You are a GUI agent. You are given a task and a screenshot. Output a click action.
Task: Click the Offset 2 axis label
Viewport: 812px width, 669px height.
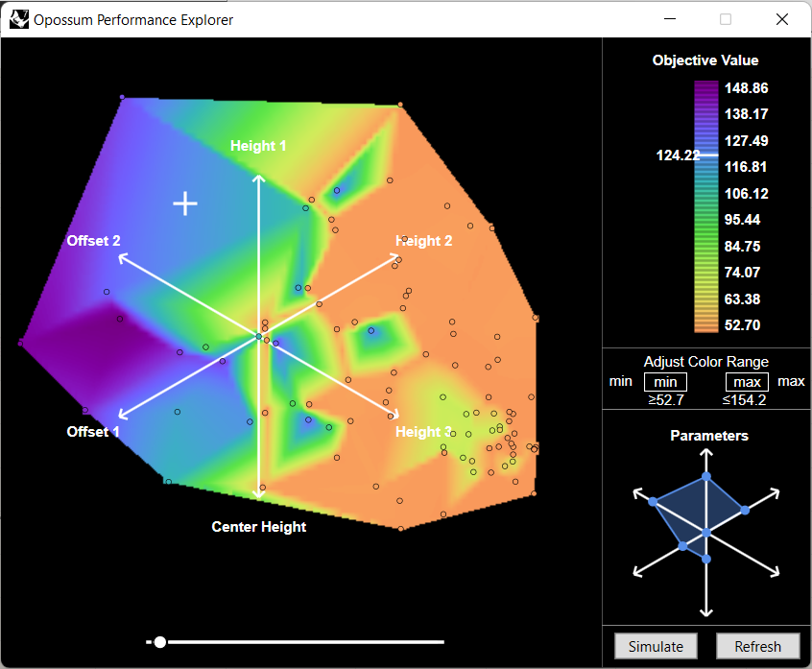93,241
